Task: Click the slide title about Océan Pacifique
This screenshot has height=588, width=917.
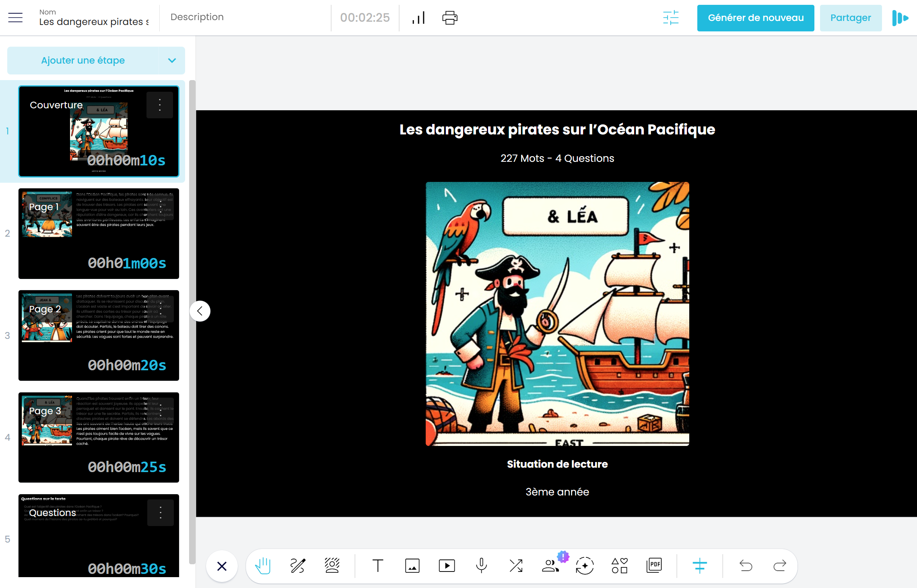Action: pyautogui.click(x=557, y=130)
